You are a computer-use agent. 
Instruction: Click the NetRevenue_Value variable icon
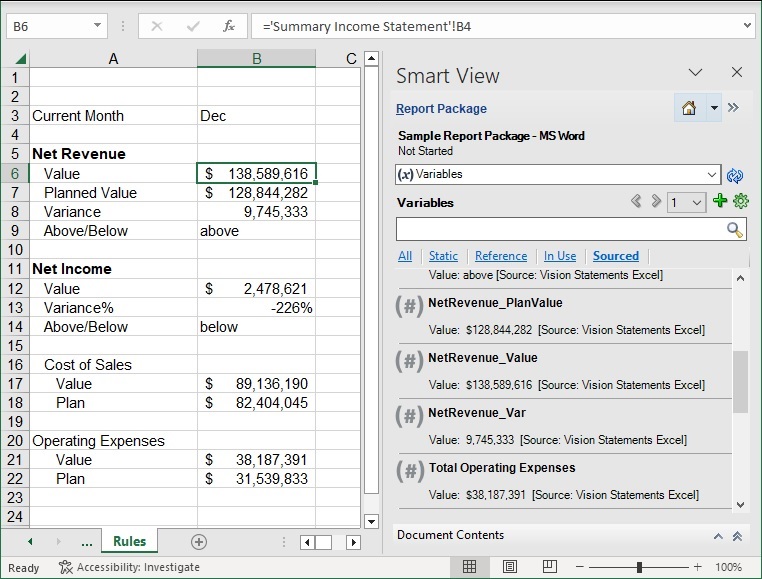point(410,362)
